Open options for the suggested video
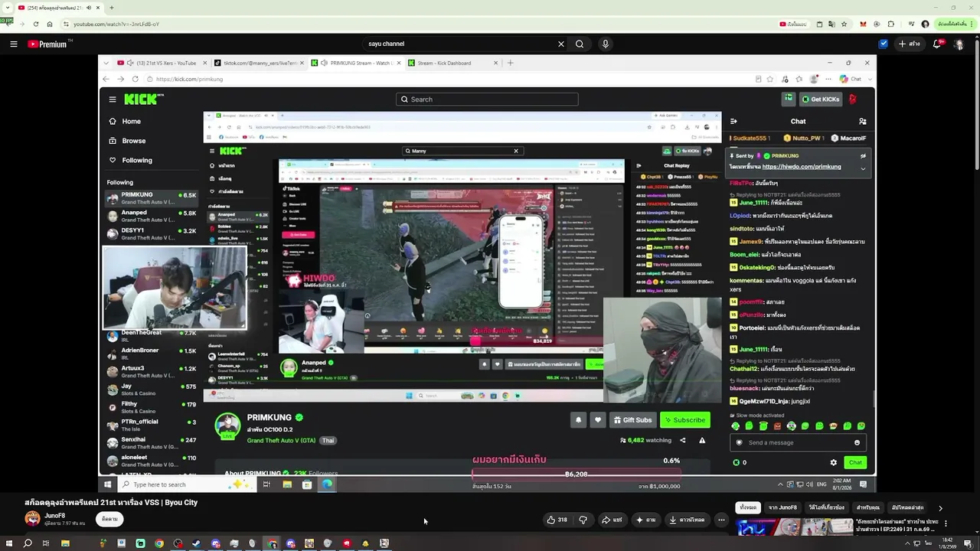This screenshot has height=551, width=980. point(946,523)
